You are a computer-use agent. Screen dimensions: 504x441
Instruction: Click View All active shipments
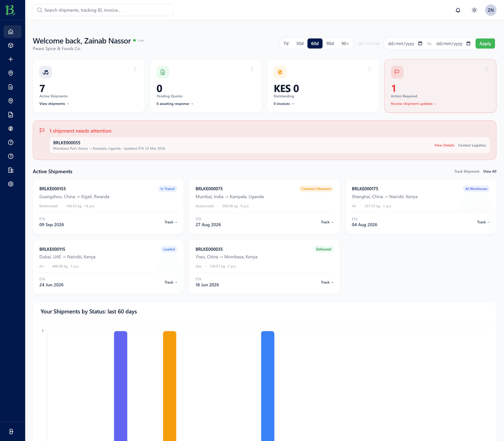(490, 171)
